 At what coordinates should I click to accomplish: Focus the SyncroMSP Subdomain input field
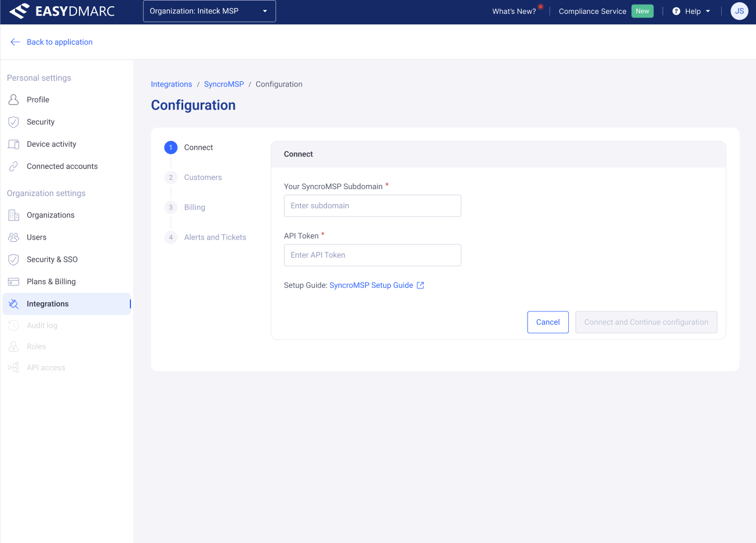coord(372,206)
